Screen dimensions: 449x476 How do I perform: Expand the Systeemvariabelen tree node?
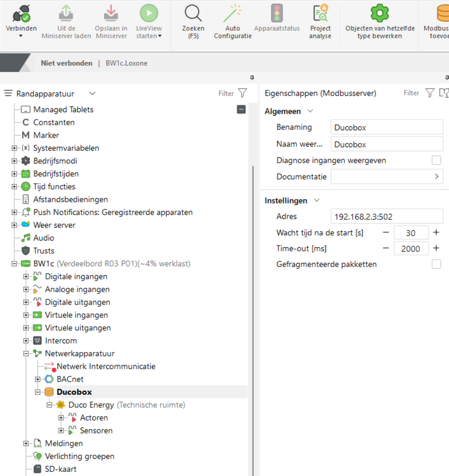[14, 148]
